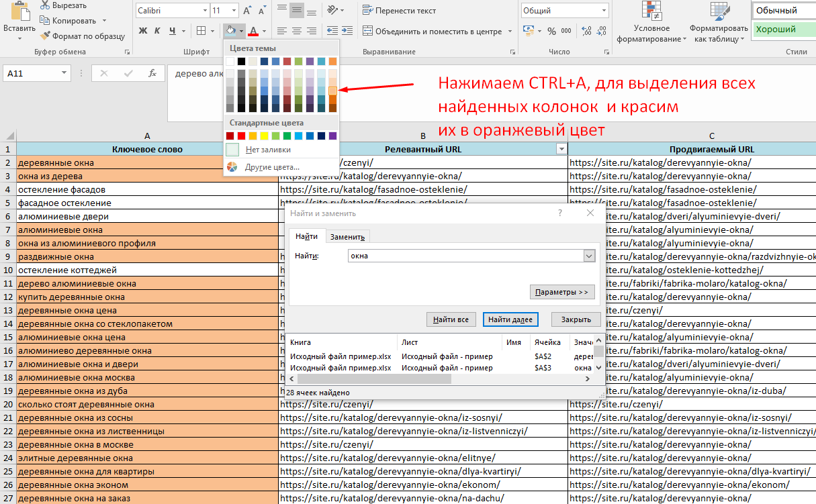Screen dimensions: 816x504
Task: Open the Clipboard group dialog launcher
Action: click(127, 52)
